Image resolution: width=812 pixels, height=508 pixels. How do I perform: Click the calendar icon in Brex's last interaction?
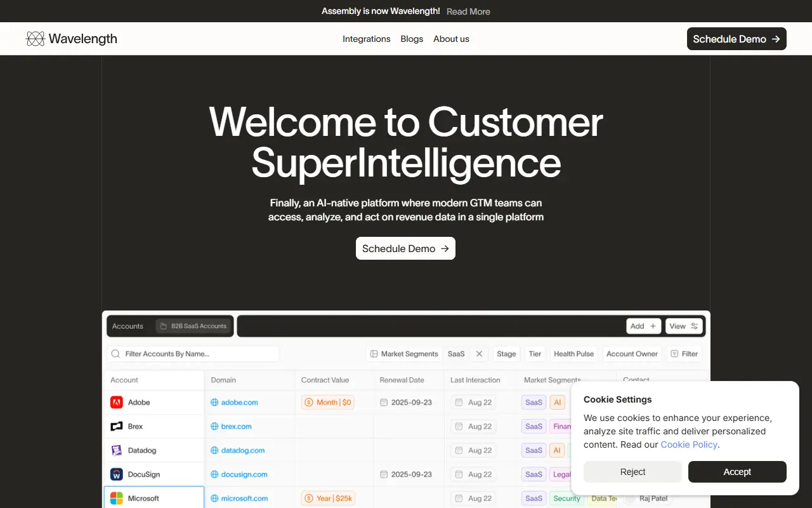[460, 426]
